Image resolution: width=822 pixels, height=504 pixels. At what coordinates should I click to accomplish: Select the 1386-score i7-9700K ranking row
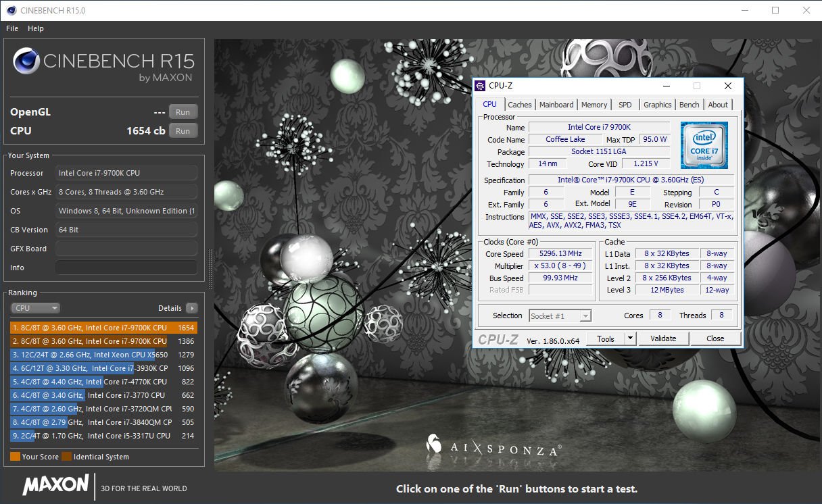[x=103, y=341]
